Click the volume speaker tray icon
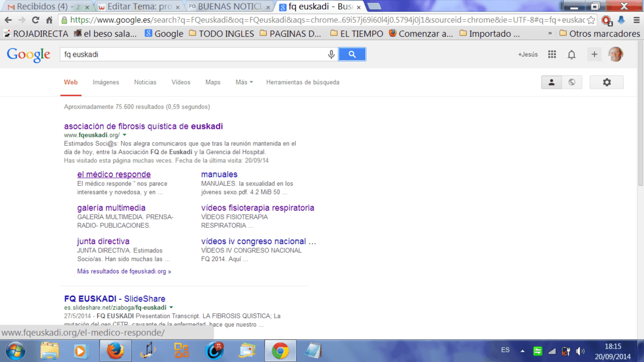Viewport: 644px width, 362px height. 580,351
